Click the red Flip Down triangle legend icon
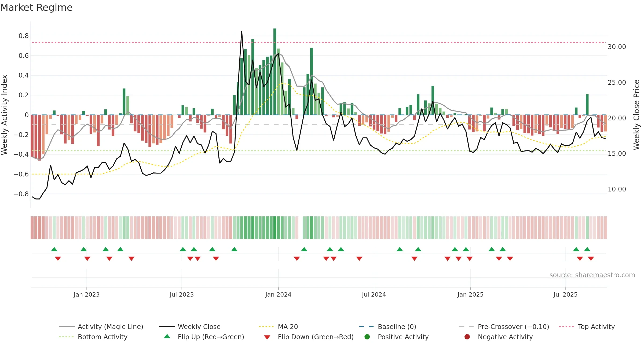644x362 pixels. point(267,337)
